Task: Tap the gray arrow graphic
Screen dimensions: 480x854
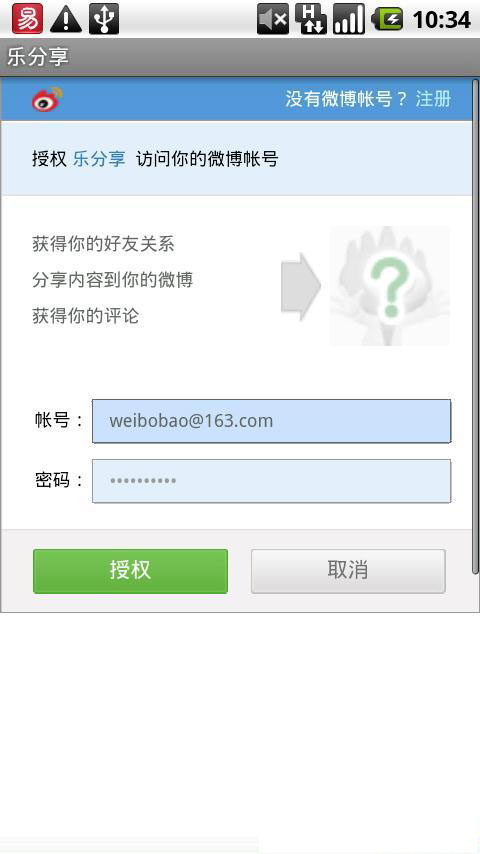Action: pyautogui.click(x=301, y=286)
